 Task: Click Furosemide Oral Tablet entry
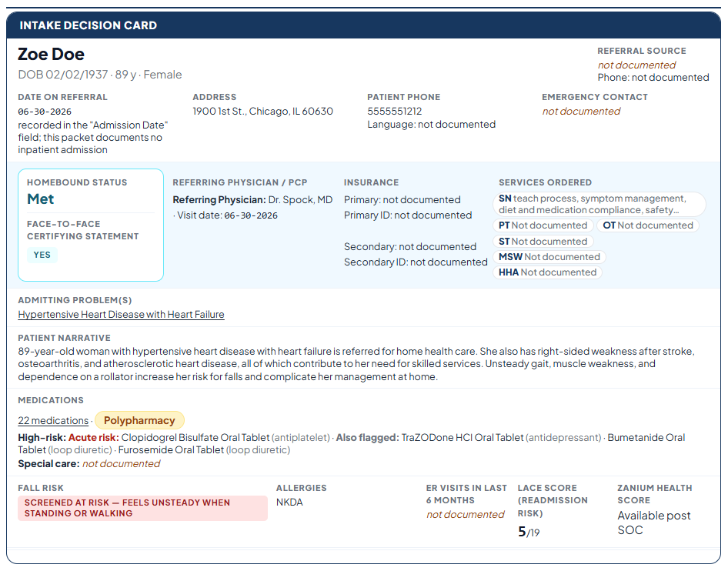(x=204, y=450)
